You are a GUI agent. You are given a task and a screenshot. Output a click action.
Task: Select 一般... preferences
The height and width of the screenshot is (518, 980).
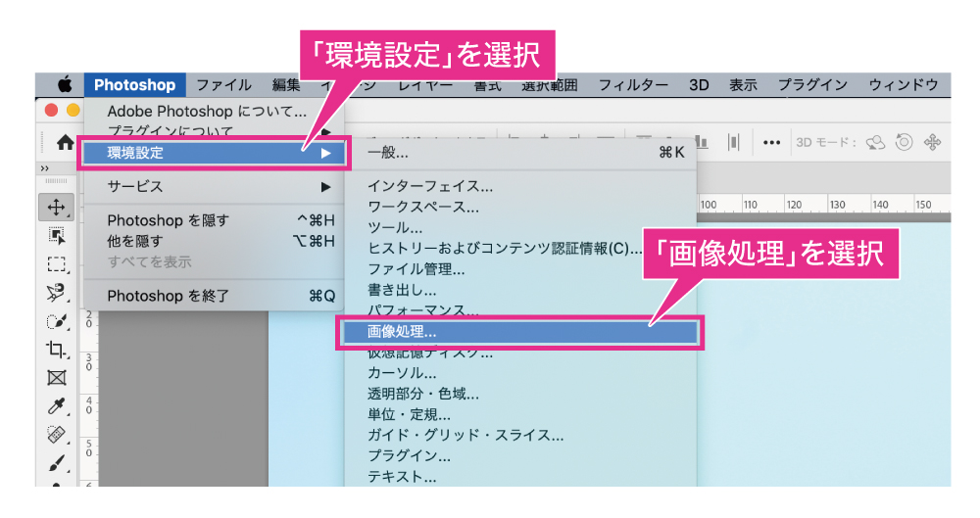[520, 153]
